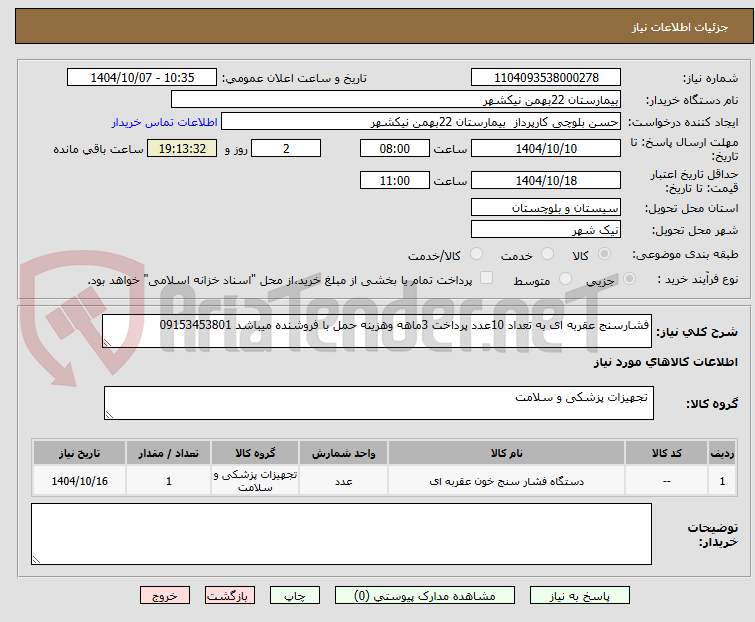755x622 pixels.
Task: Click the توضیحات خریدار label
Action: [x=713, y=535]
